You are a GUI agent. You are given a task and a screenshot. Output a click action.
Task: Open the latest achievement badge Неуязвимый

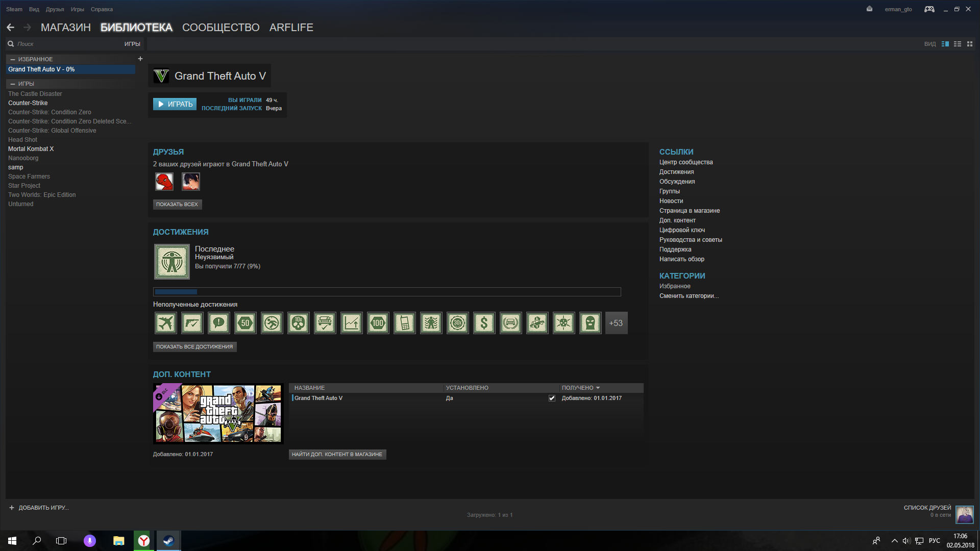point(172,262)
